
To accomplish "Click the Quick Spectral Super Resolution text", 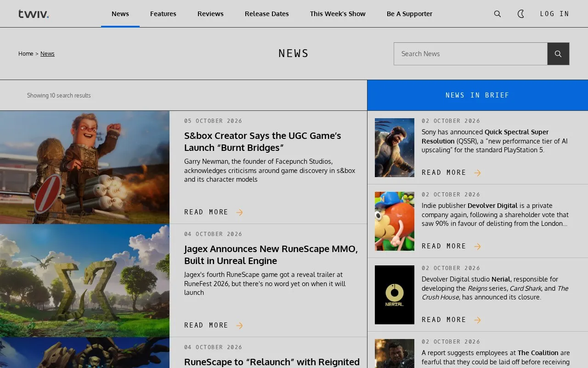I will pyautogui.click(x=485, y=137).
